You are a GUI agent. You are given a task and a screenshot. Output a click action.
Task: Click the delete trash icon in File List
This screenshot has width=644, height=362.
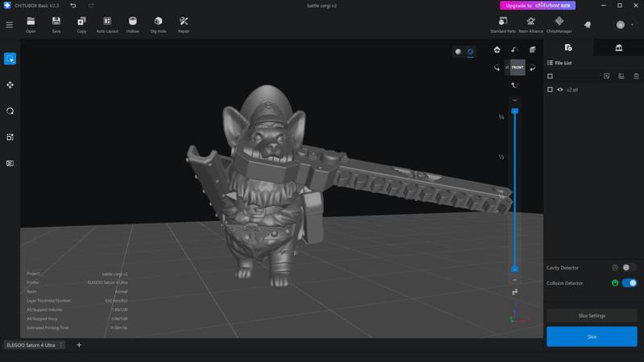tap(636, 76)
